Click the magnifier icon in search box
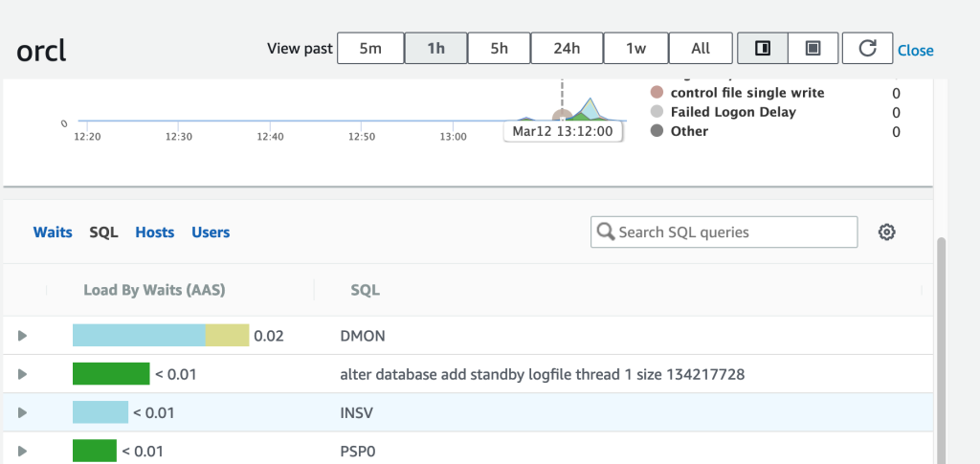Viewport: 980px width, 464px height. pos(606,232)
